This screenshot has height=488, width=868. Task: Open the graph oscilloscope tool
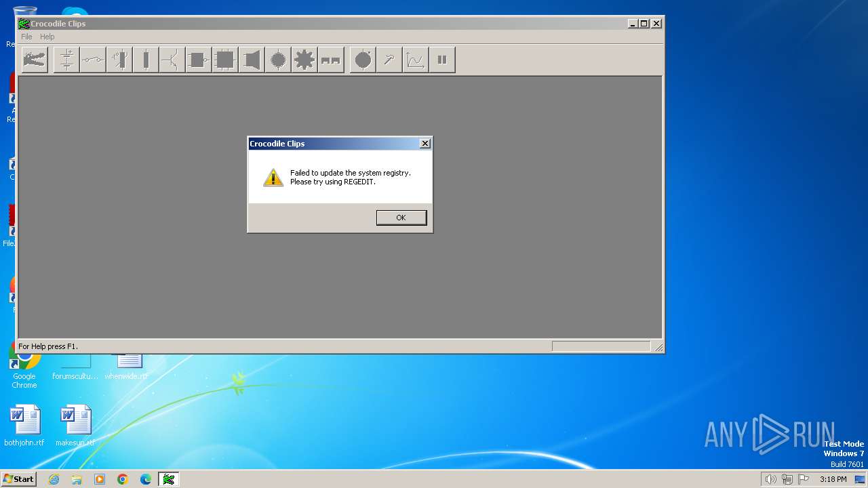point(416,60)
